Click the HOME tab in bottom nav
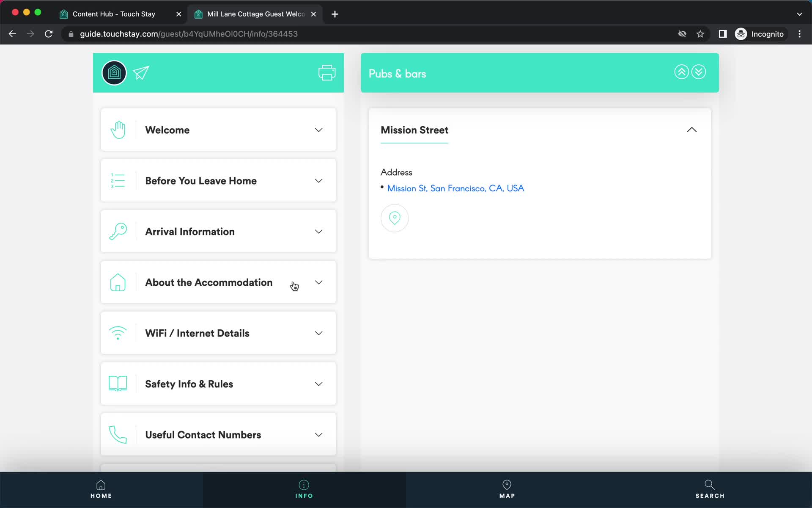 pos(101,489)
